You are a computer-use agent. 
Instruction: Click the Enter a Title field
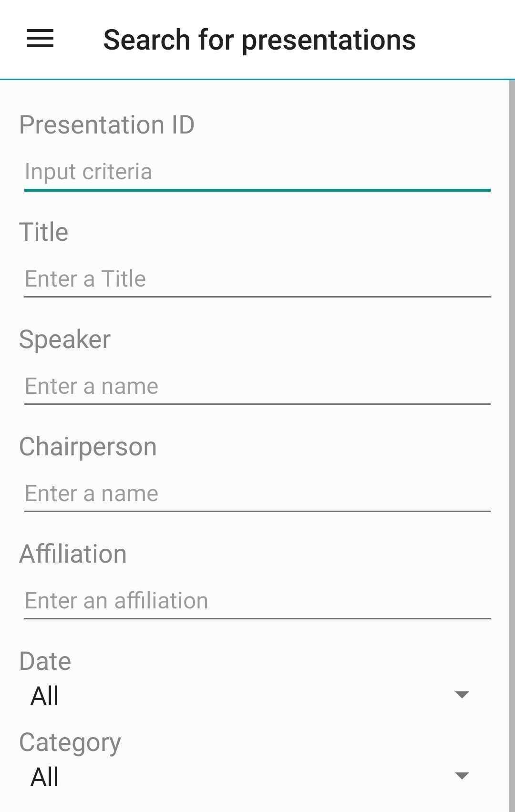click(257, 279)
